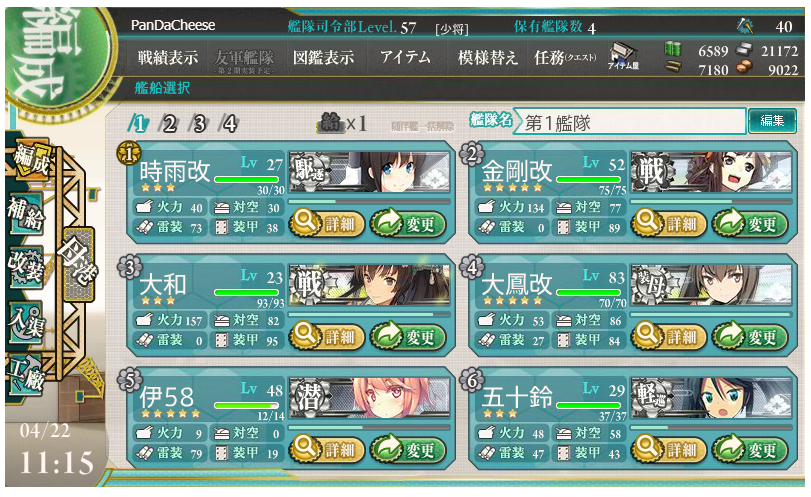Viewport: 811px width, 497px height.
Task: Click 編集 to edit fleet name
Action: 772,121
